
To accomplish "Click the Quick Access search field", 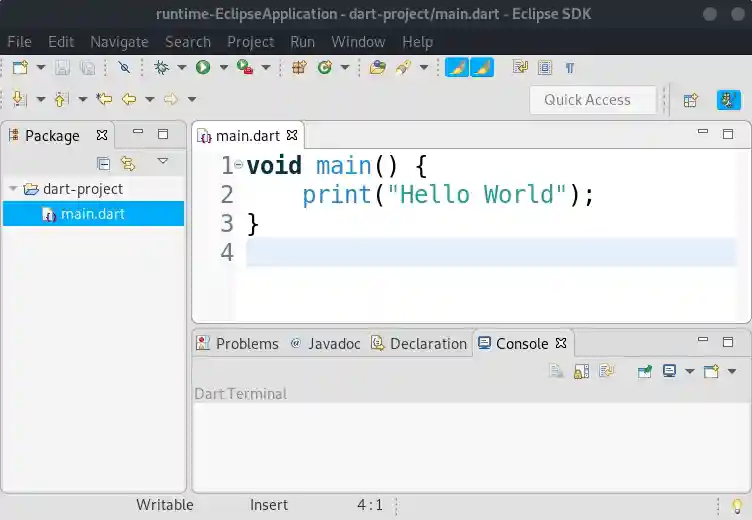I will 593,100.
